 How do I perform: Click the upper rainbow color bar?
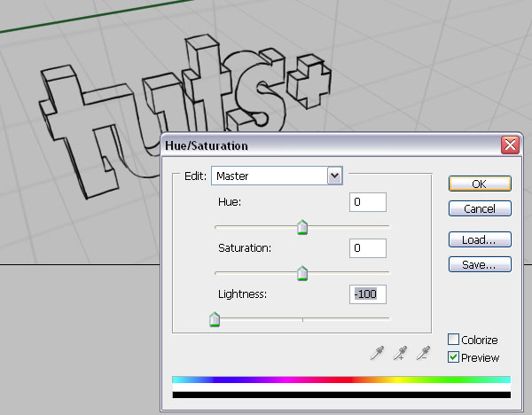341,380
